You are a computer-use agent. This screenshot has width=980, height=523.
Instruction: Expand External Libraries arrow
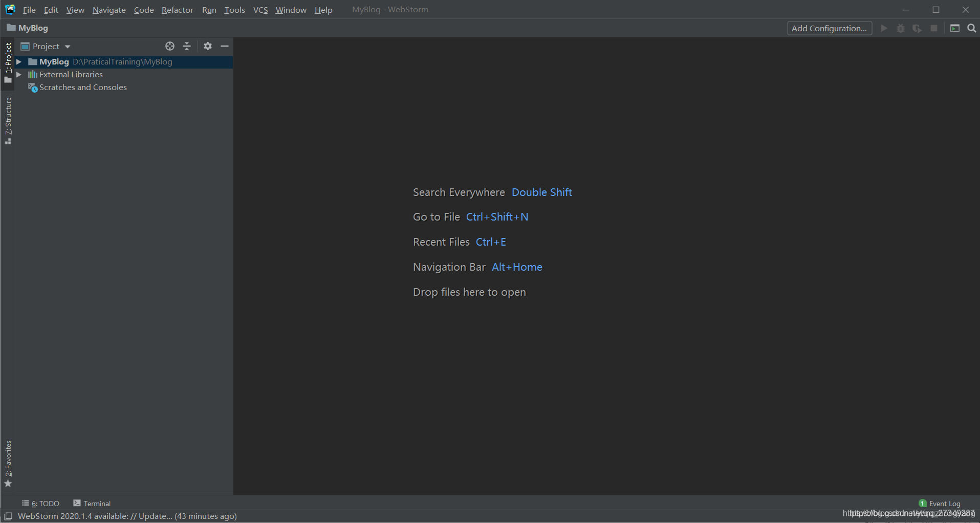(x=19, y=74)
